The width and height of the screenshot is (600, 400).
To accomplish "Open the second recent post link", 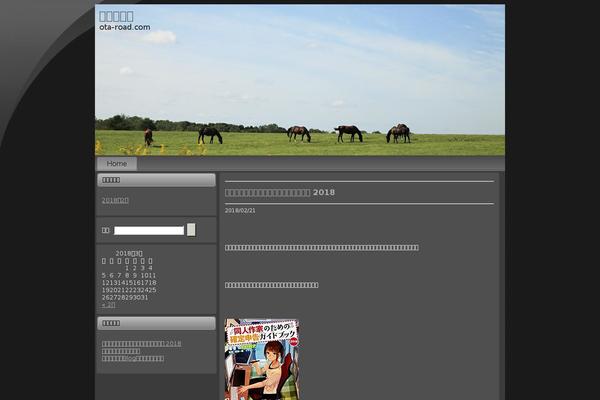I will click(x=121, y=351).
